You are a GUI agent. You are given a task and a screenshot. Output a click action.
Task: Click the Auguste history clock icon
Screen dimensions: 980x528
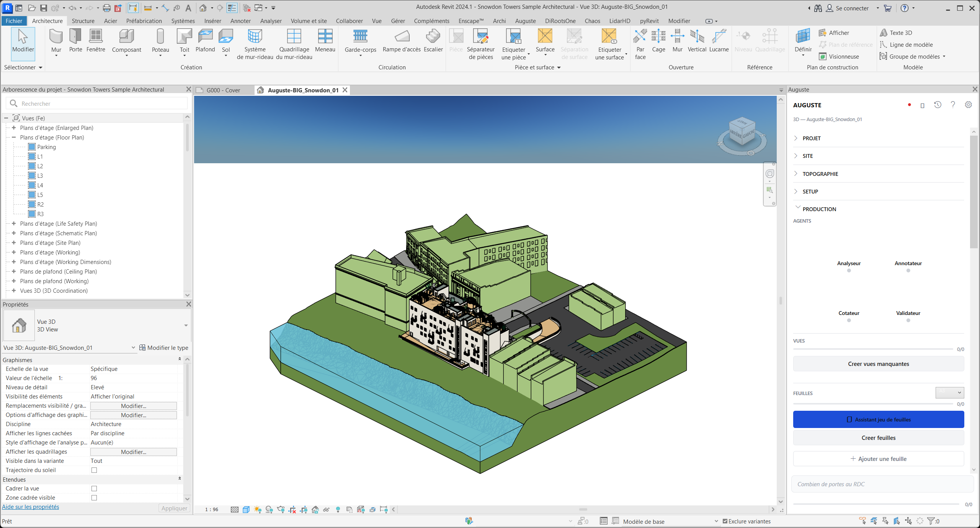[x=938, y=105]
